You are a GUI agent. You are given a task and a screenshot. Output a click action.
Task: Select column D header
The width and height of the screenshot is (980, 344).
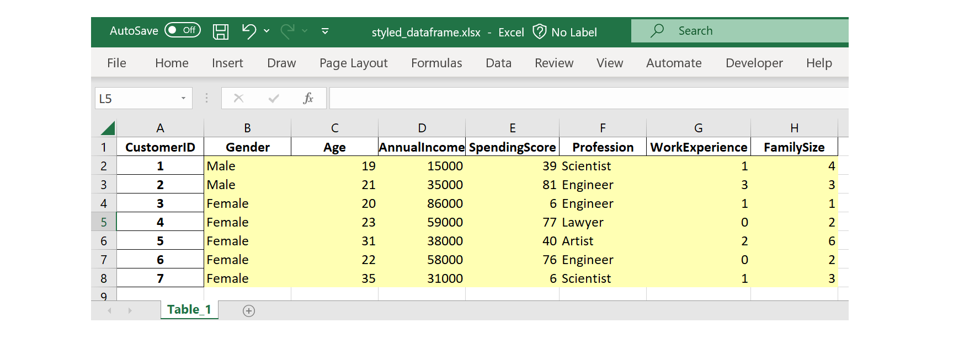point(422,128)
